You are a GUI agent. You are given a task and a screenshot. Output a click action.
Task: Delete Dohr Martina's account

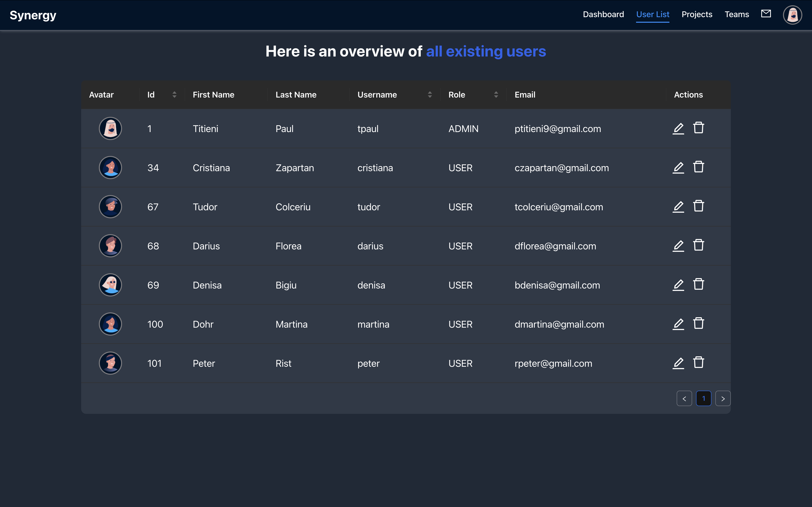click(x=699, y=323)
